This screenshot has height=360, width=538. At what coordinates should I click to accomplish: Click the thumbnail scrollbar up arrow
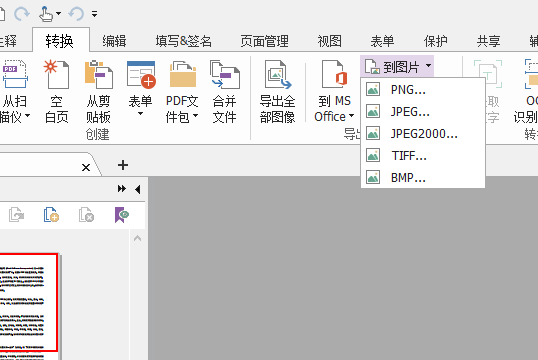coord(138,238)
